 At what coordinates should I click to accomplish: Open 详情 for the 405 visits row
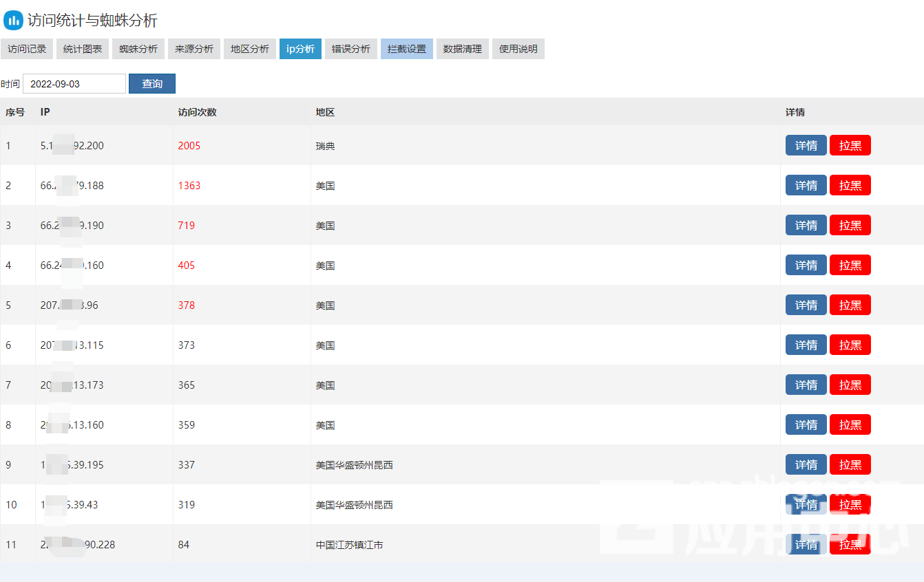(x=806, y=265)
